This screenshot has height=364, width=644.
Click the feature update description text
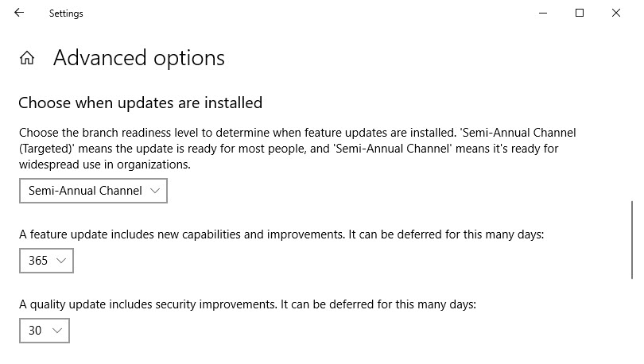[281, 234]
